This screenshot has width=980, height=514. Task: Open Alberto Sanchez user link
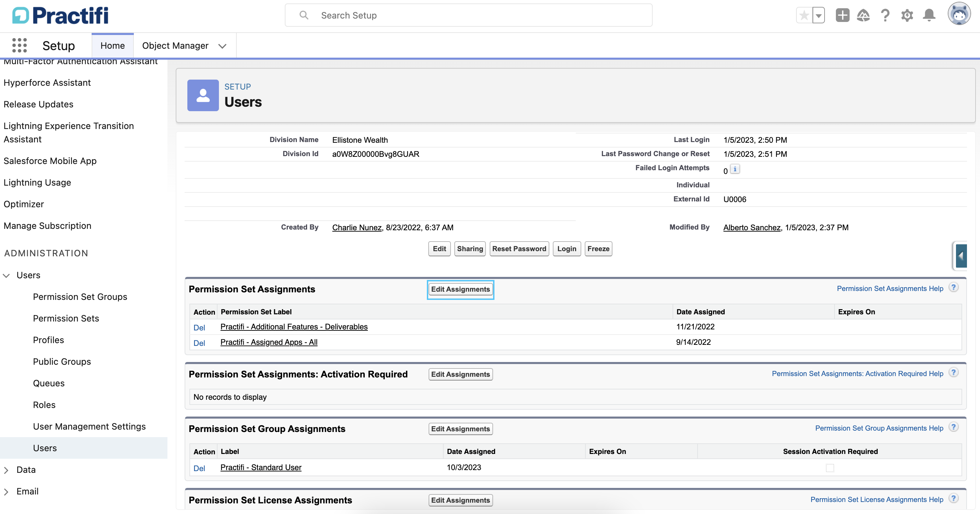tap(751, 227)
